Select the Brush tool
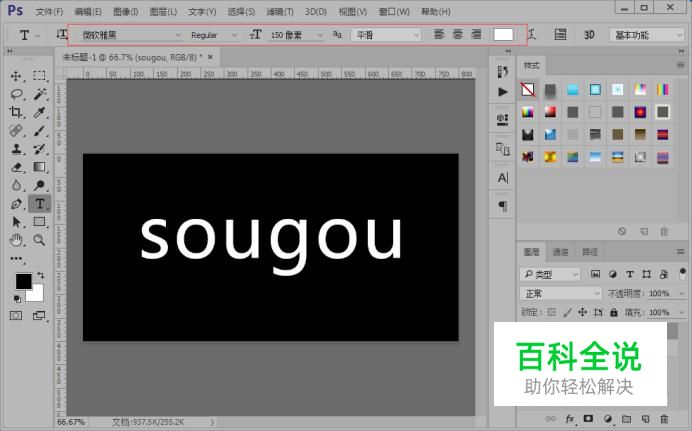The height and width of the screenshot is (431, 692). tap(39, 131)
